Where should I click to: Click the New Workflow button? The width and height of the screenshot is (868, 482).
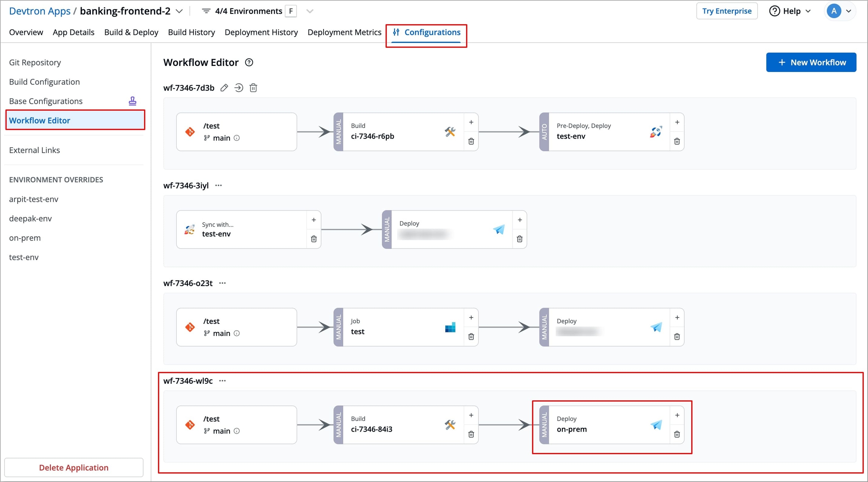(811, 63)
